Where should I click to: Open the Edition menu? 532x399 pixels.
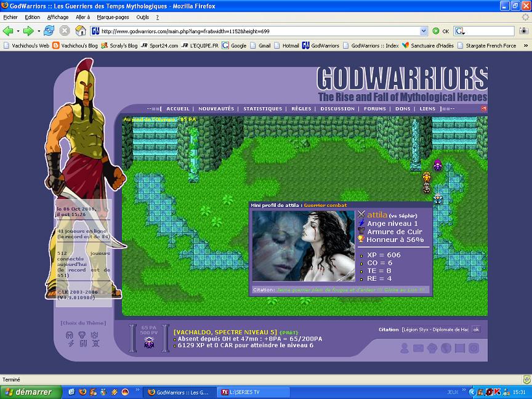(x=32, y=17)
